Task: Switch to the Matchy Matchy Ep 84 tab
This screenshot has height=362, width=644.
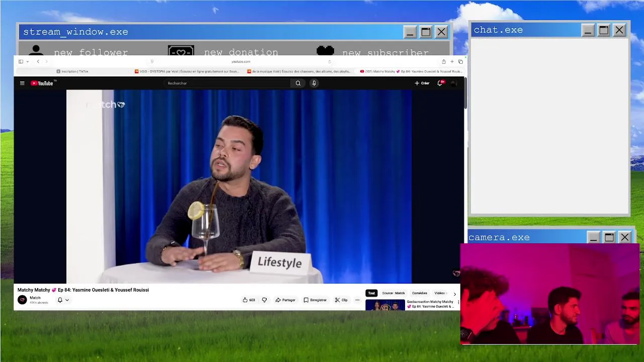Action: [x=411, y=71]
